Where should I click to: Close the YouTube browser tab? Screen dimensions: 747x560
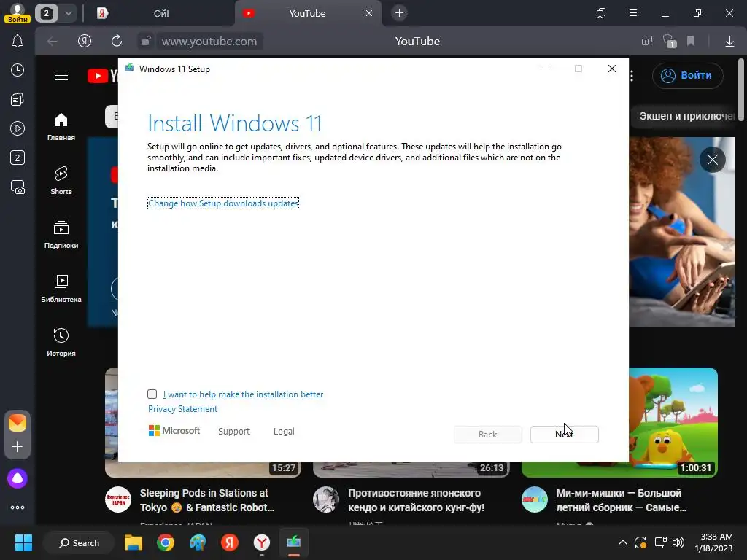tap(369, 13)
